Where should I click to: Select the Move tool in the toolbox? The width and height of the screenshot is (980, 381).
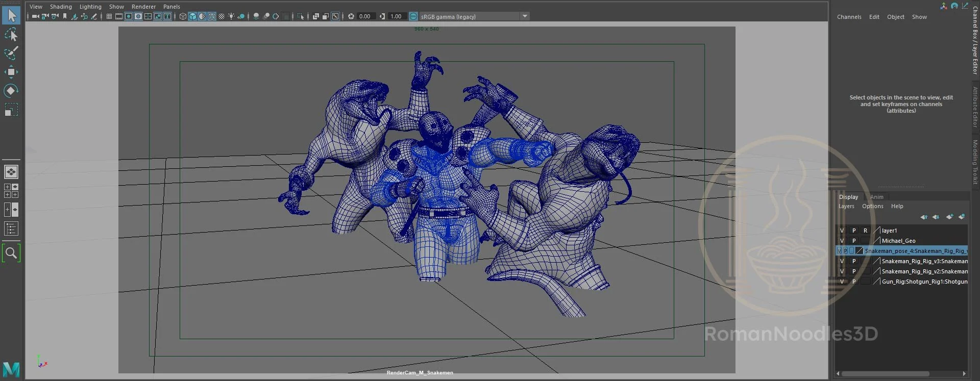[11, 72]
